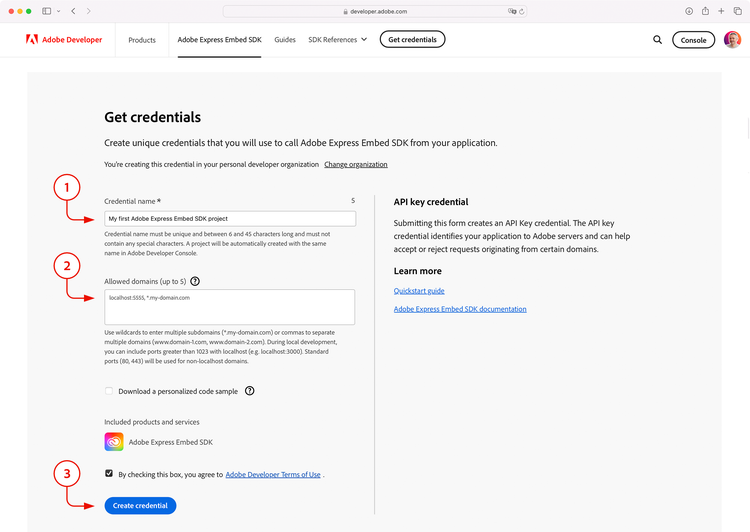Expand the SDK References dropdown
This screenshot has height=532, width=750.
[337, 40]
